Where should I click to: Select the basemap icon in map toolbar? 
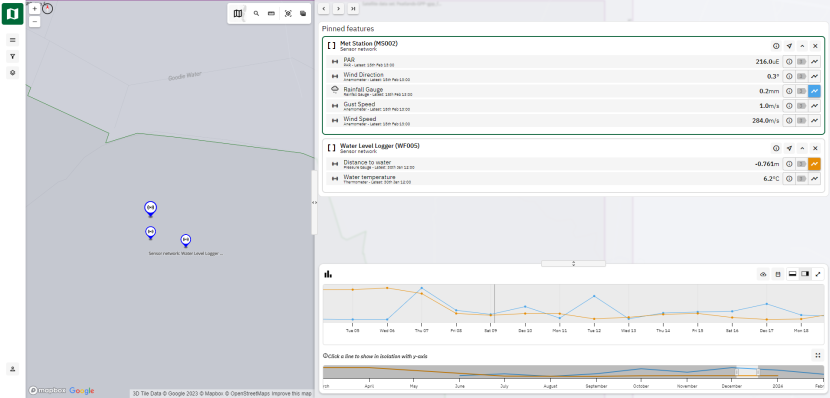(x=238, y=14)
